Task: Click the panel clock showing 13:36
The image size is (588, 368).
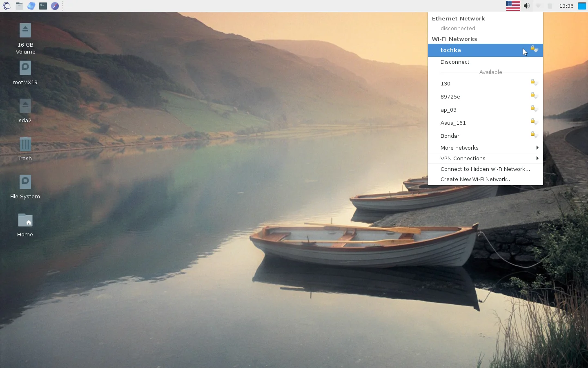Action: click(x=566, y=6)
